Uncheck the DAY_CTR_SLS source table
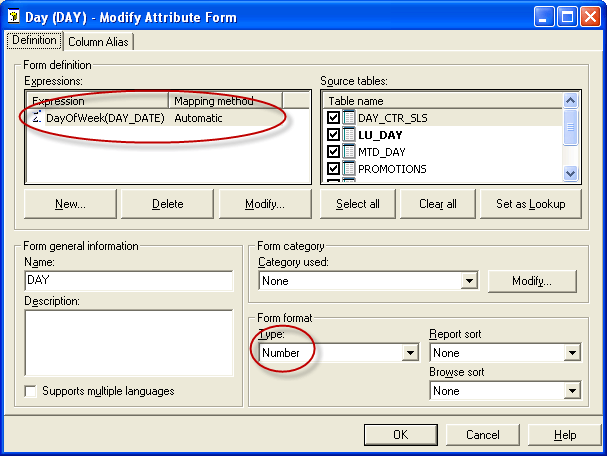The image size is (607, 456). pos(333,118)
